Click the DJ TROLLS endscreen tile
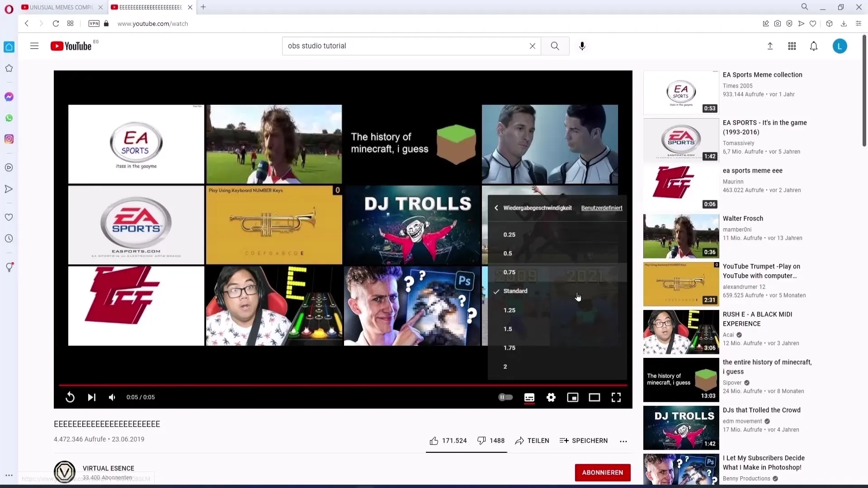This screenshot has height=488, width=868. (412, 225)
